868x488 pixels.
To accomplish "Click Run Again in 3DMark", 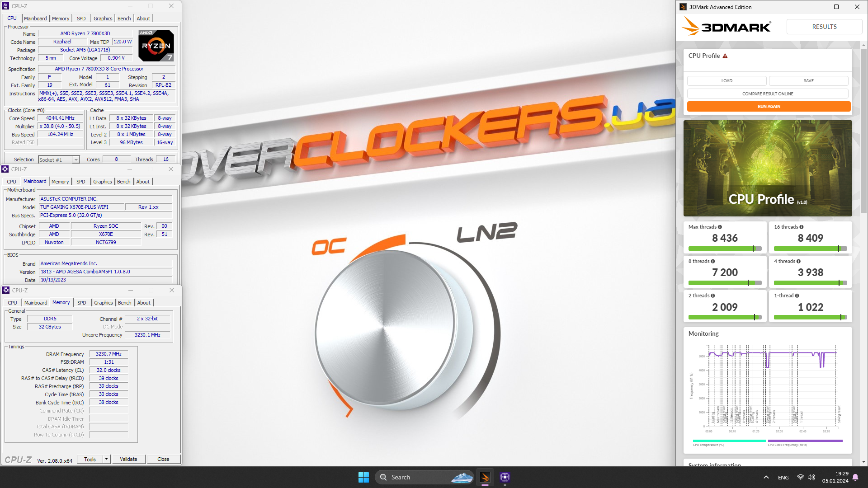I will [769, 106].
